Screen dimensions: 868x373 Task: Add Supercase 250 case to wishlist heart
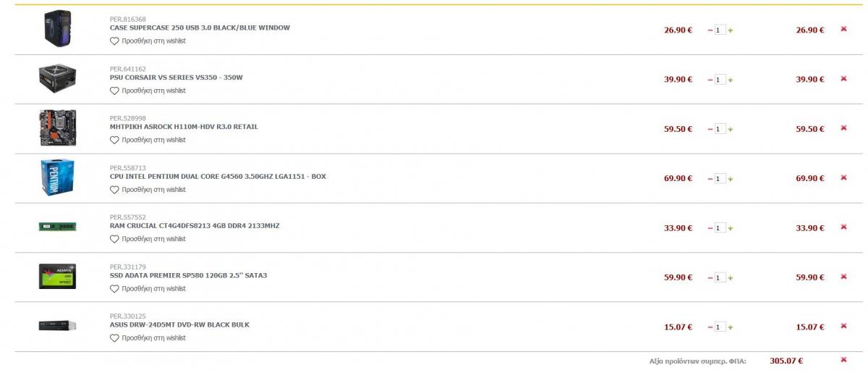click(114, 41)
